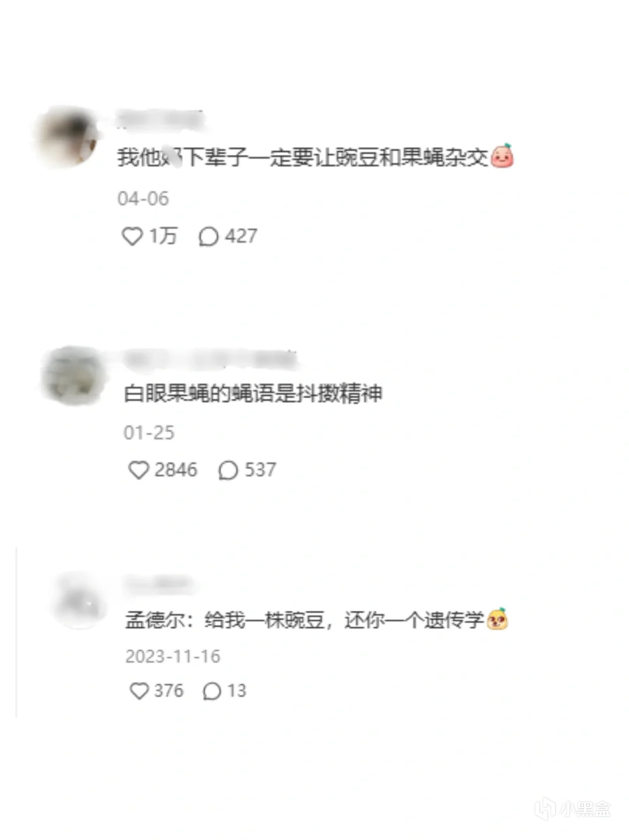Viewport: 629px width, 840px height.
Task: Like the pea and fruit fly comment
Action: pyautogui.click(x=132, y=236)
